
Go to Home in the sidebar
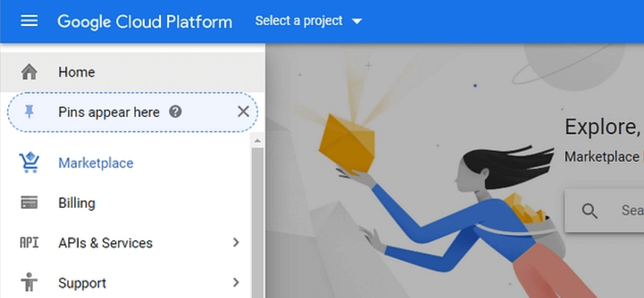pos(132,72)
